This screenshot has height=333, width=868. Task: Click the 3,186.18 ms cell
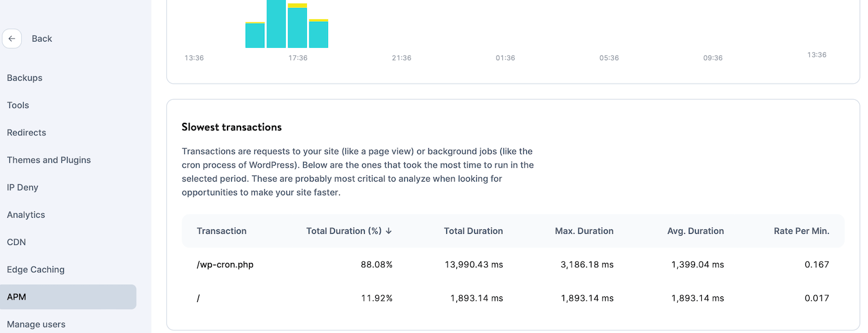587,264
